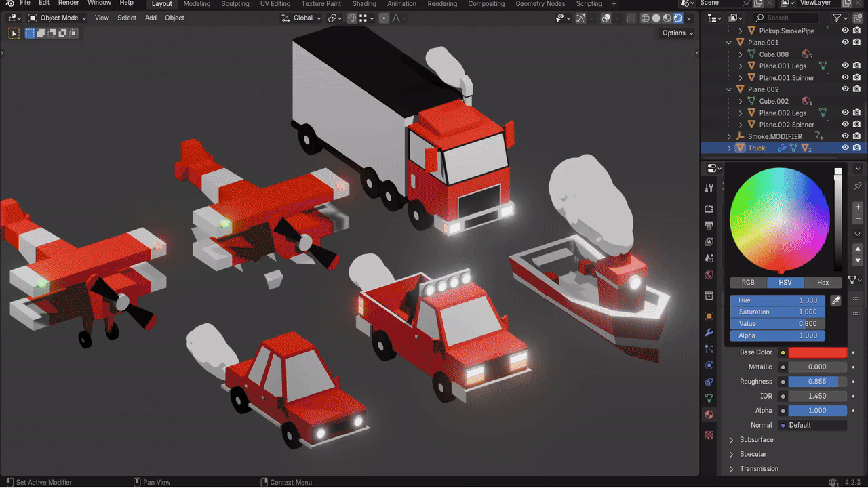The height and width of the screenshot is (488, 868).
Task: Open the Object Mode dropdown
Action: [x=58, y=18]
